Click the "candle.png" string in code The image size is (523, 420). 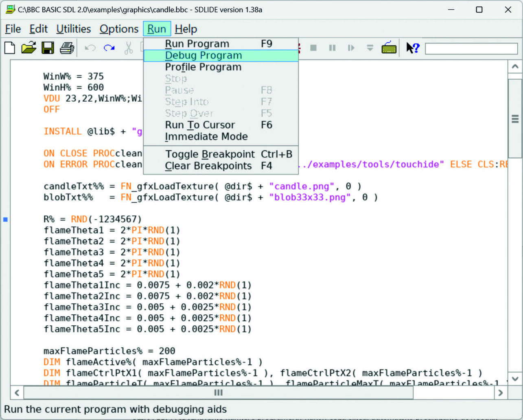click(x=302, y=186)
